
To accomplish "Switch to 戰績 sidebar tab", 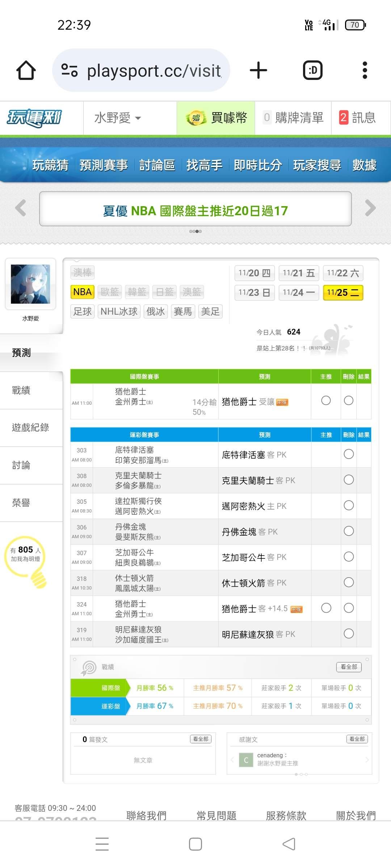I will (x=31, y=390).
